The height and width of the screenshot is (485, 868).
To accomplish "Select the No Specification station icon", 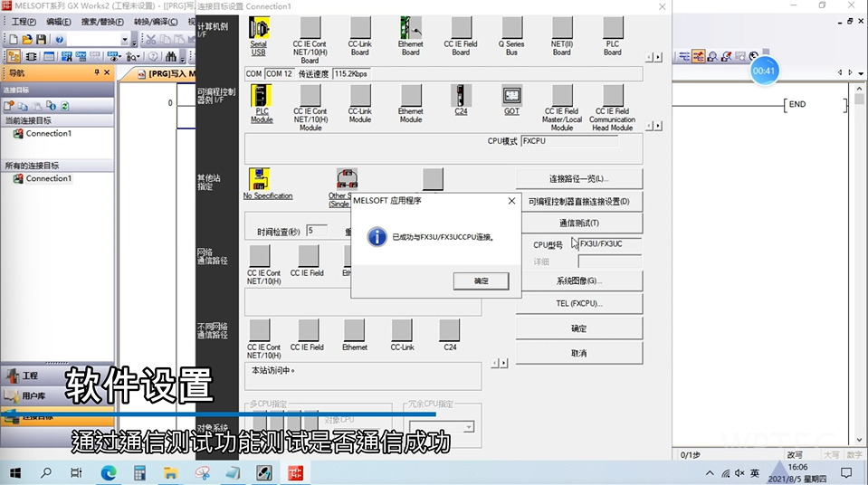I will click(259, 179).
